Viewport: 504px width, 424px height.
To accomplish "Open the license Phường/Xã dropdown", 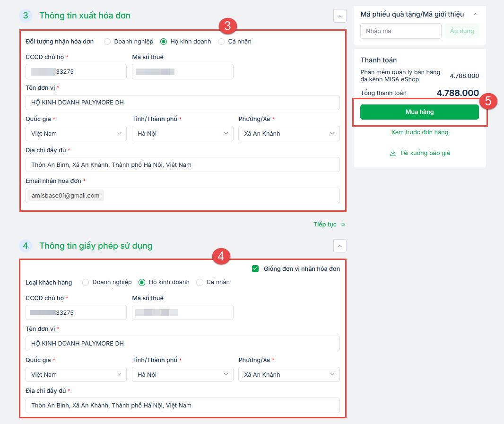I will (x=289, y=375).
